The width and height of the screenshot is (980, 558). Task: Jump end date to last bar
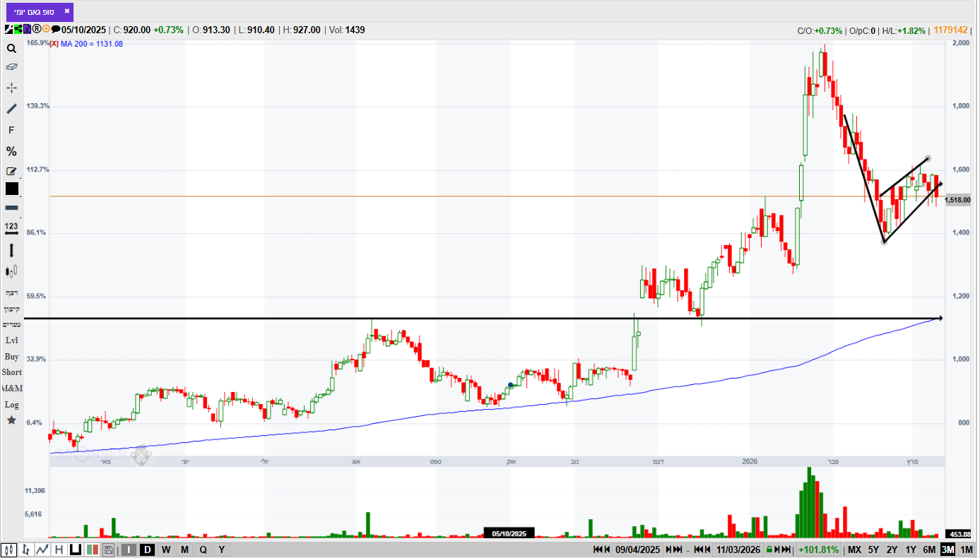786,550
